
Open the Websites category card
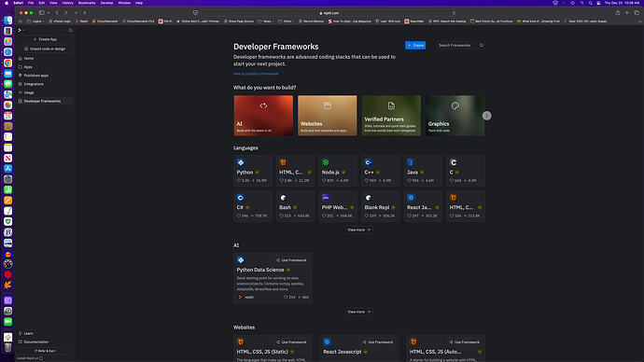point(328,116)
